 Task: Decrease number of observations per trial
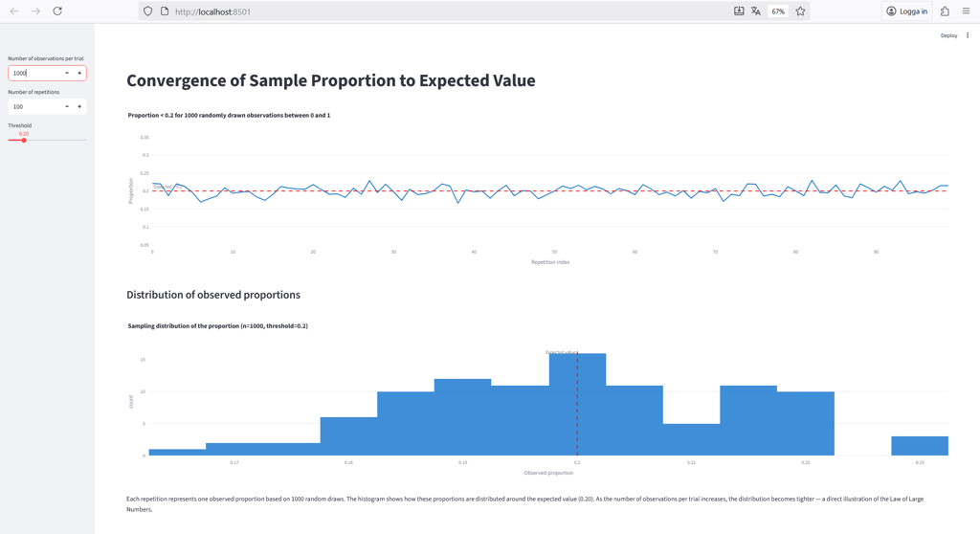pyautogui.click(x=67, y=73)
